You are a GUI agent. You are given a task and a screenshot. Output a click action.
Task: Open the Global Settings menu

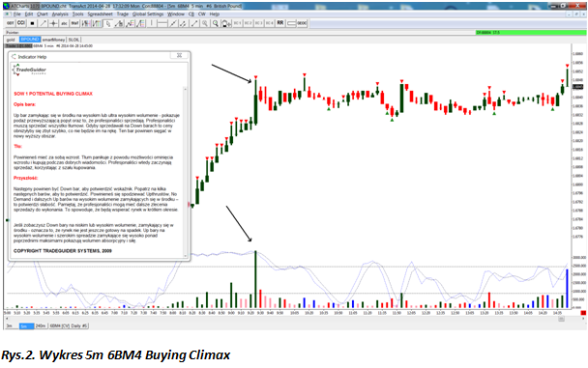coord(148,14)
